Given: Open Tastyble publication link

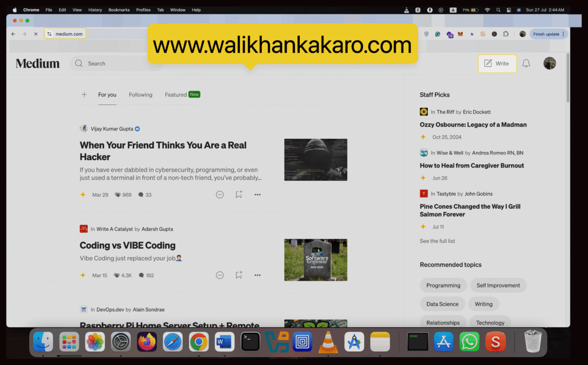Looking at the screenshot, I should coord(446,194).
